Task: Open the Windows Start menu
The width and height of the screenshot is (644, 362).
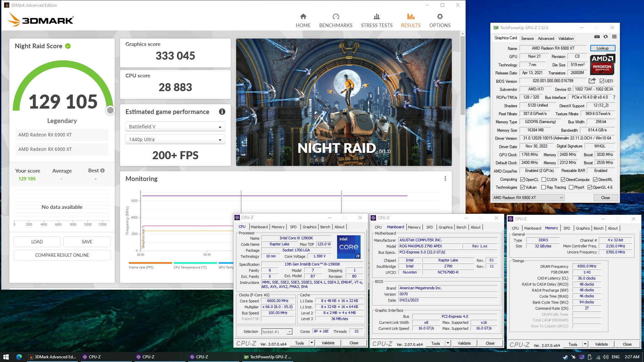Action: [6, 357]
